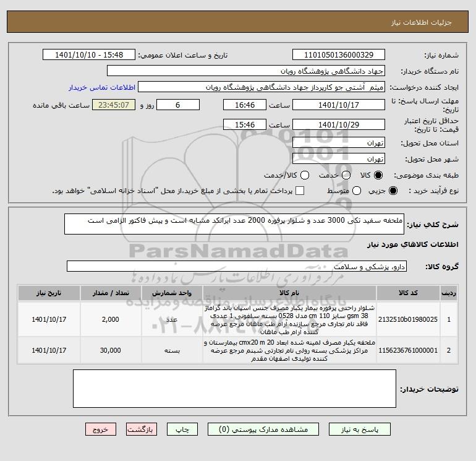Choose the متوسط purchase type radio
Image resolution: width=476 pixels, height=461 pixels.
(357, 191)
